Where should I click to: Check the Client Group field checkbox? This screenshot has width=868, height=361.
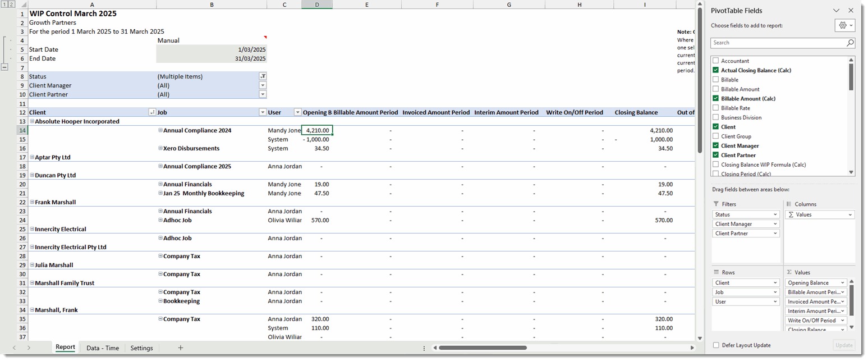point(715,136)
